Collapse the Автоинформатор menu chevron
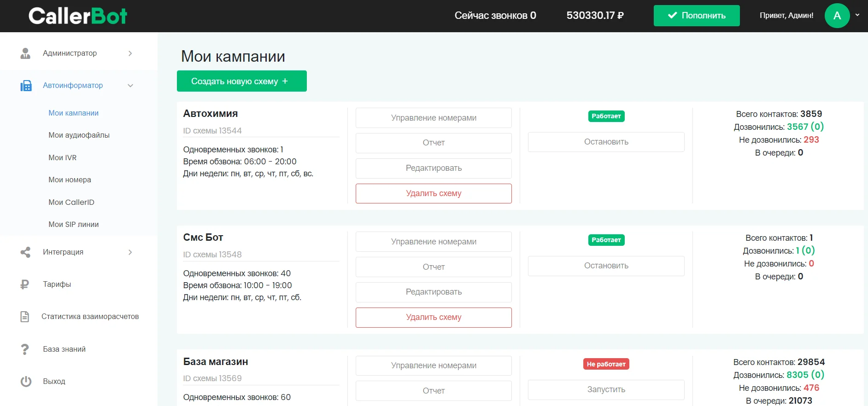 (x=130, y=86)
